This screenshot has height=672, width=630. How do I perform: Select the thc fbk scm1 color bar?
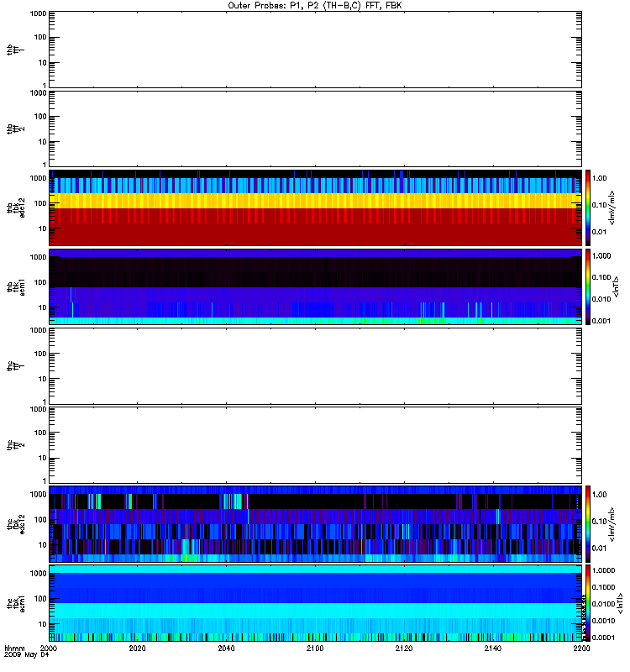coord(588,603)
